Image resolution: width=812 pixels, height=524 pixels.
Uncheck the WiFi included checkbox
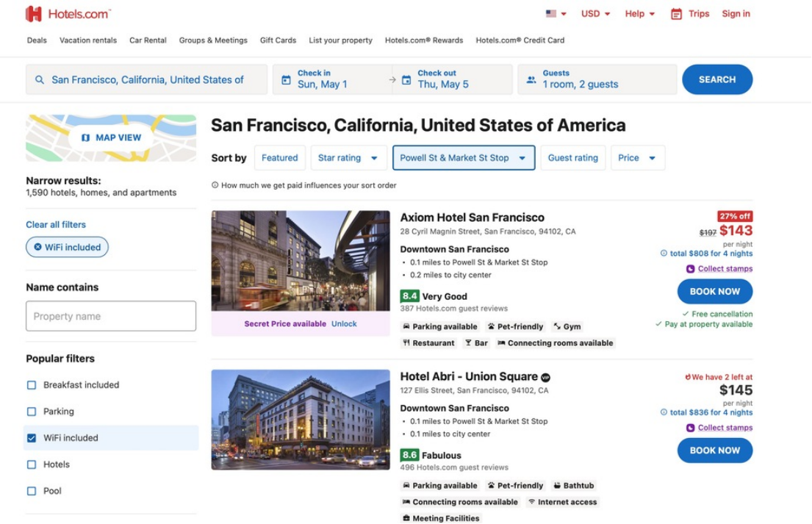32,438
